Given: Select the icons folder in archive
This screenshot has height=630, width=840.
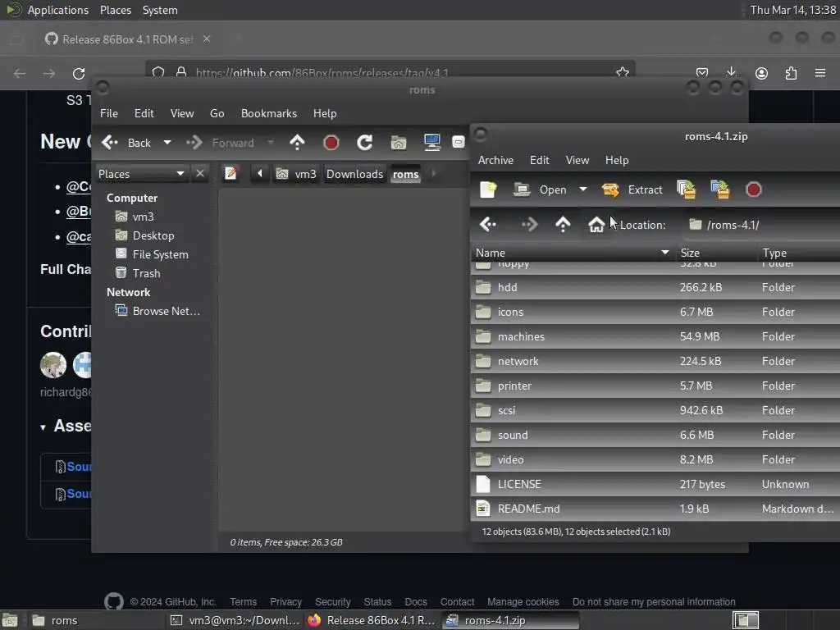Looking at the screenshot, I should pyautogui.click(x=655, y=312).
